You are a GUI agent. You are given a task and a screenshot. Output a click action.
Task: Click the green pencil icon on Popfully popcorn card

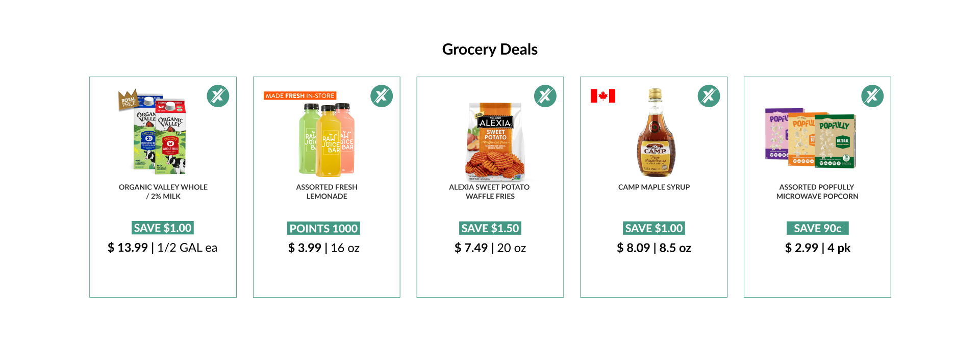coord(872,96)
